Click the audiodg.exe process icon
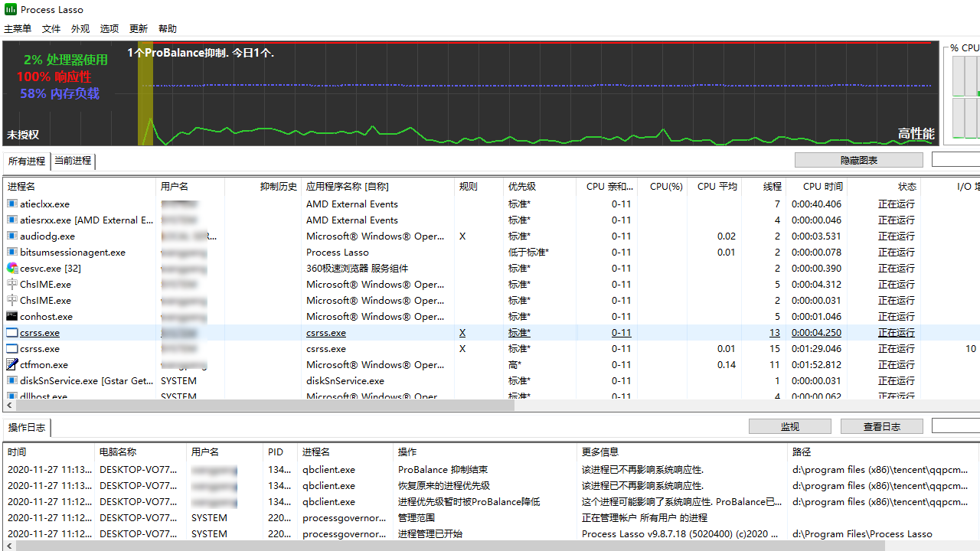The image size is (980, 551). (x=12, y=236)
